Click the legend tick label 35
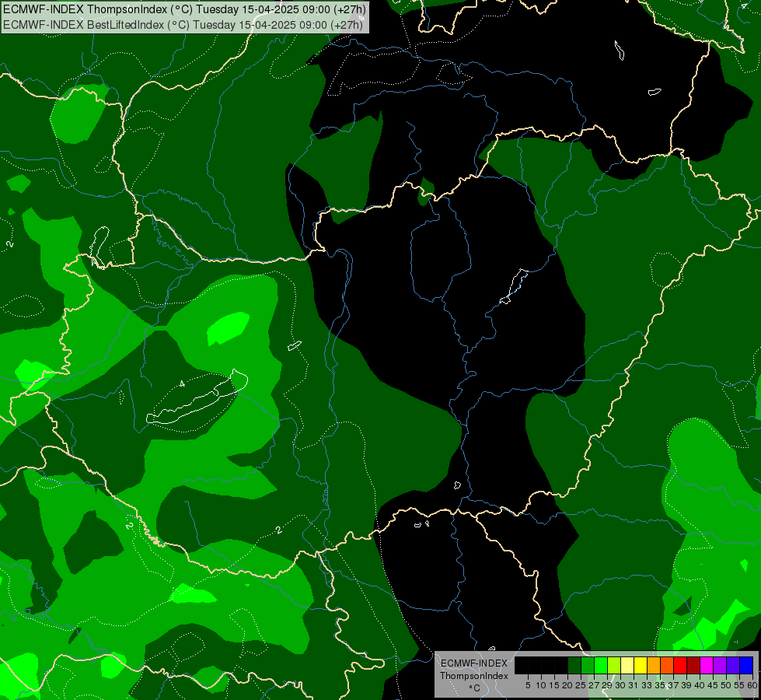Viewport: 761px width, 700px height. pyautogui.click(x=660, y=685)
